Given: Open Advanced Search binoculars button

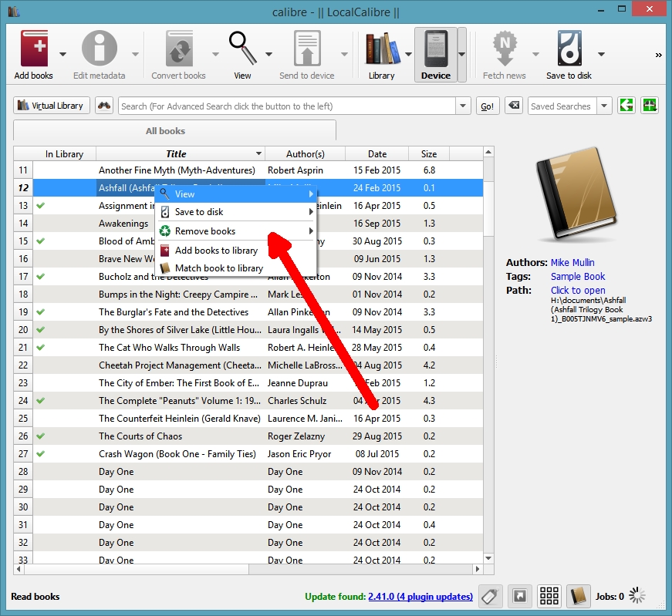Looking at the screenshot, I should click(104, 106).
